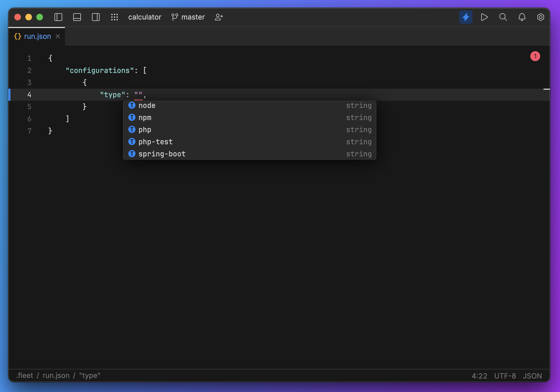Toggle the bottom panel visibility
This screenshot has height=392, width=560.
pyautogui.click(x=77, y=17)
